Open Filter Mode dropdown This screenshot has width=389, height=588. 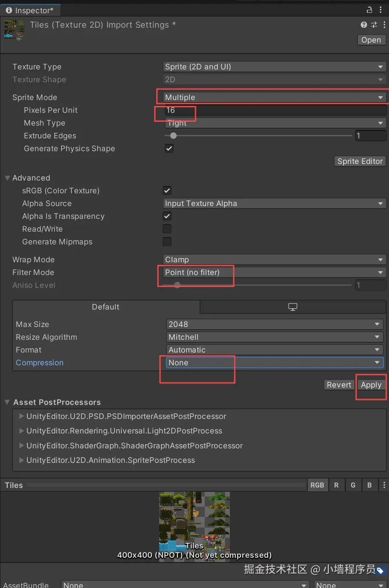point(275,272)
